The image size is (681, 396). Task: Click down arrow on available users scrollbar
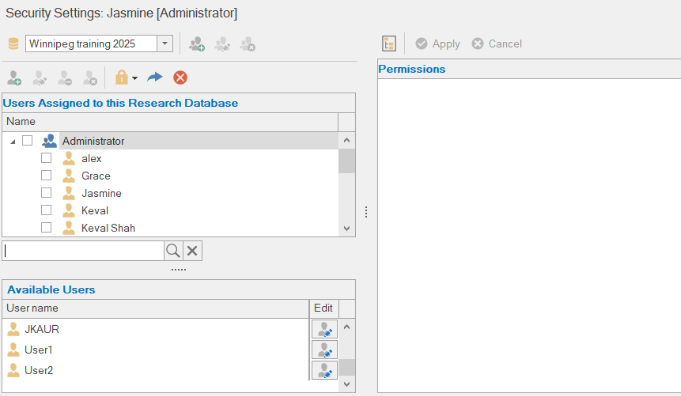(x=347, y=384)
